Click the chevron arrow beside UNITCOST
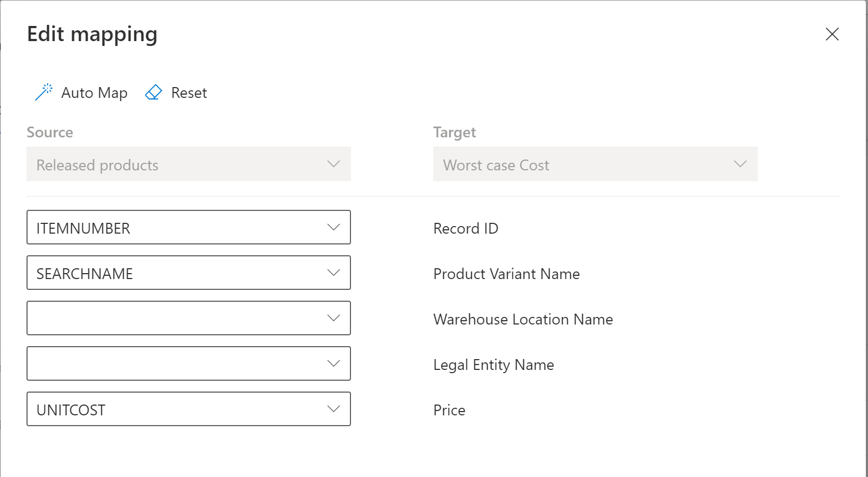The image size is (868, 477). point(334,409)
